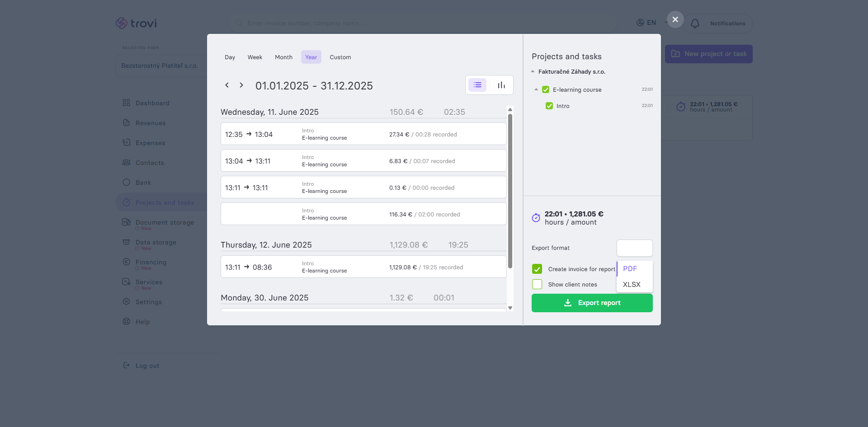Select the Week period tab

pyautogui.click(x=255, y=57)
